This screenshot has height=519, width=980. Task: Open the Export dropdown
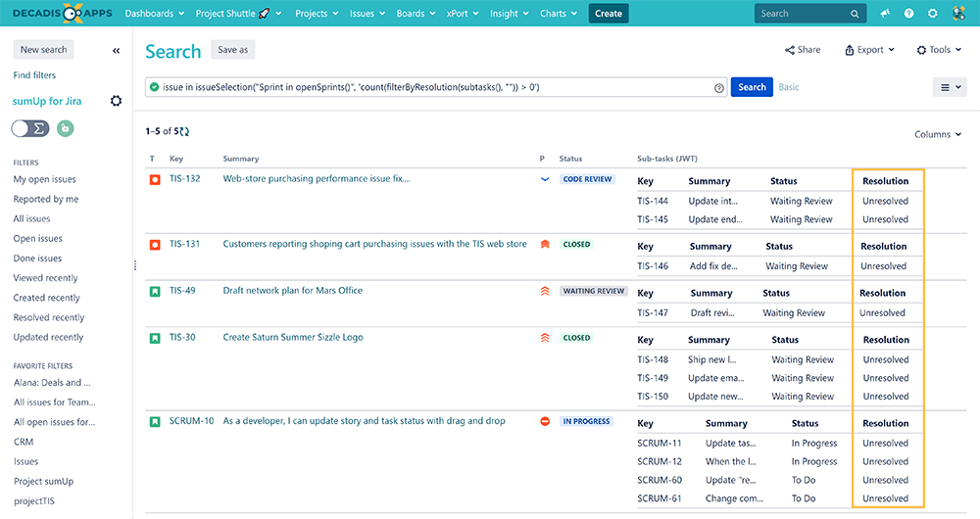(x=869, y=50)
